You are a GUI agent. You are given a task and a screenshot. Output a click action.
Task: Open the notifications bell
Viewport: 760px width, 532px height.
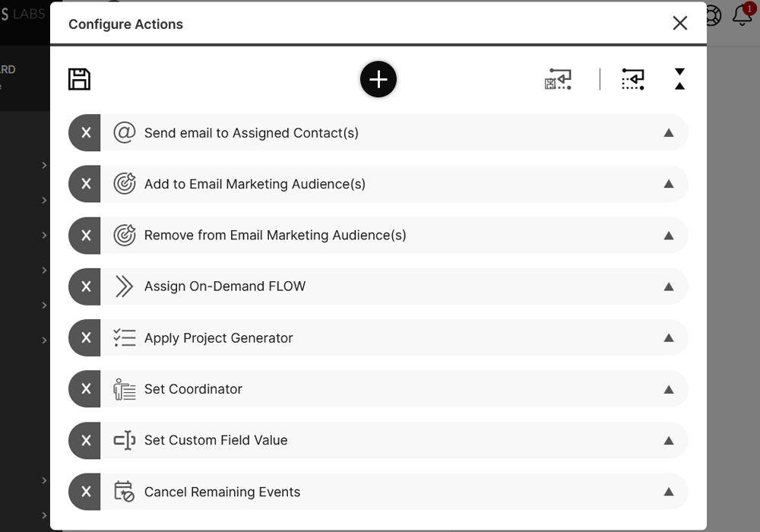point(742,15)
